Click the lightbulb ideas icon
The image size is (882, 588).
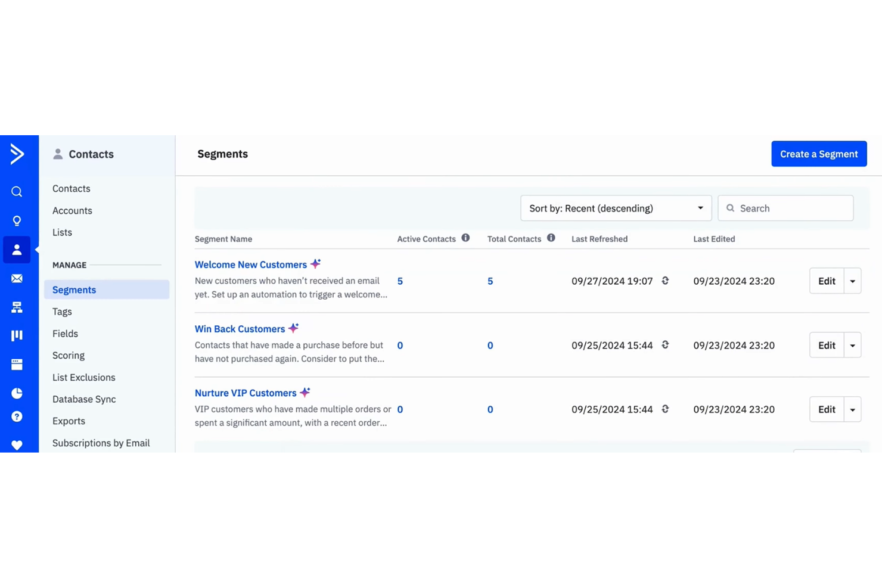click(17, 221)
